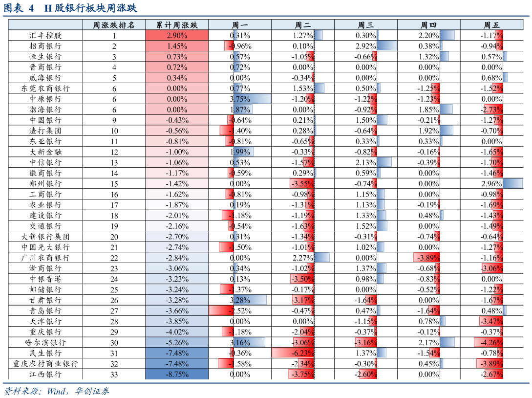Select the 周五 column header

[x=491, y=25]
